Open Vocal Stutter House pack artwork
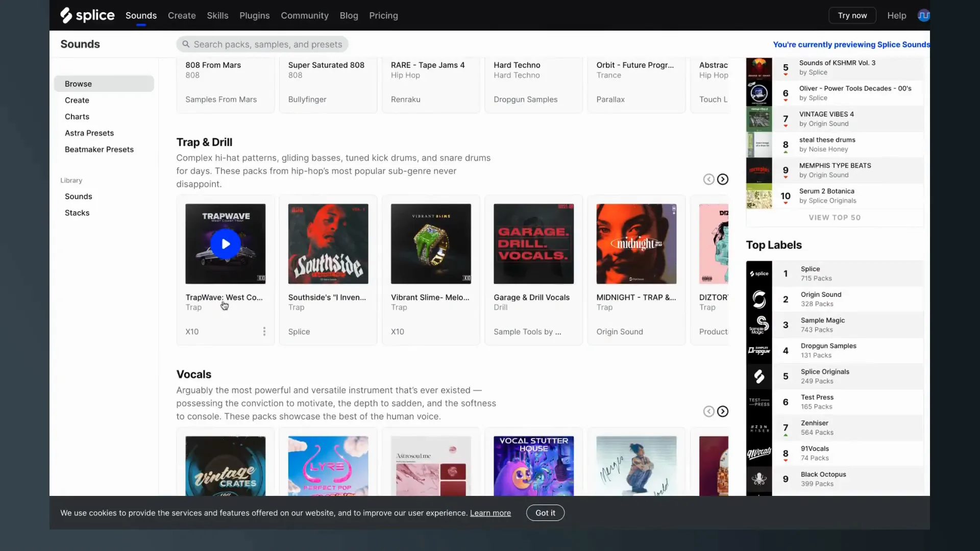 (x=534, y=466)
